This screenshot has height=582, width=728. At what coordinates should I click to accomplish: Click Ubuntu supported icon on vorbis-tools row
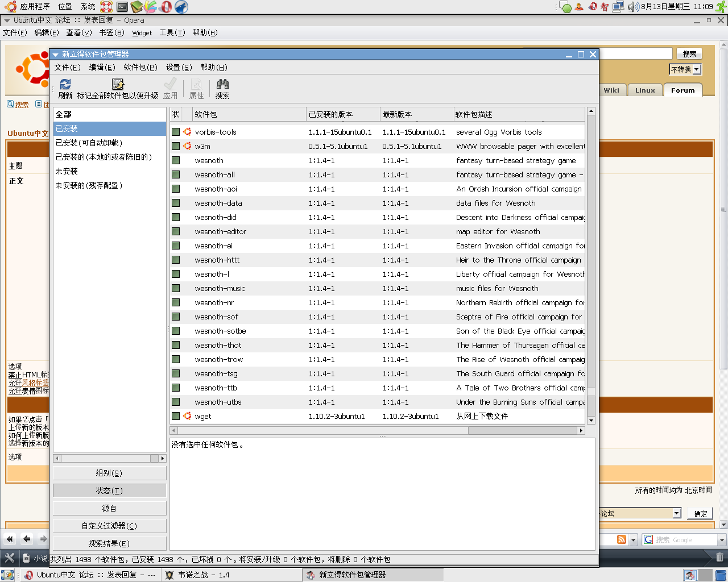(x=187, y=132)
